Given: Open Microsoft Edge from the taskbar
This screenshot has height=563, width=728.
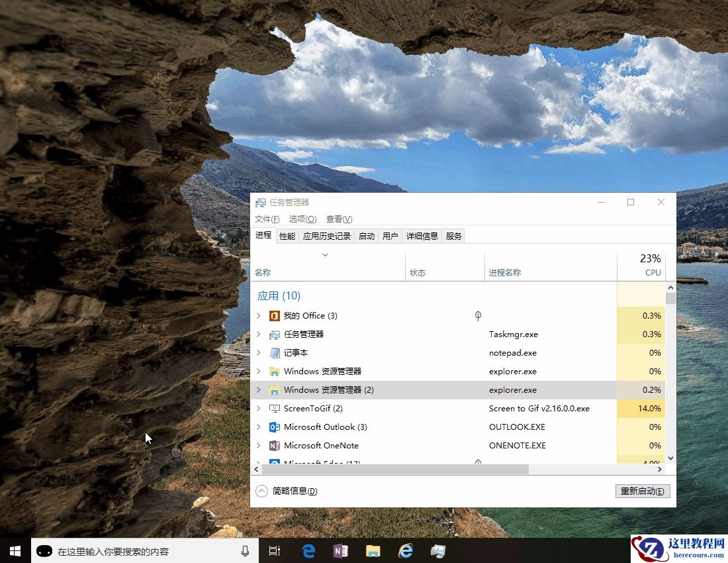Looking at the screenshot, I should (x=308, y=550).
